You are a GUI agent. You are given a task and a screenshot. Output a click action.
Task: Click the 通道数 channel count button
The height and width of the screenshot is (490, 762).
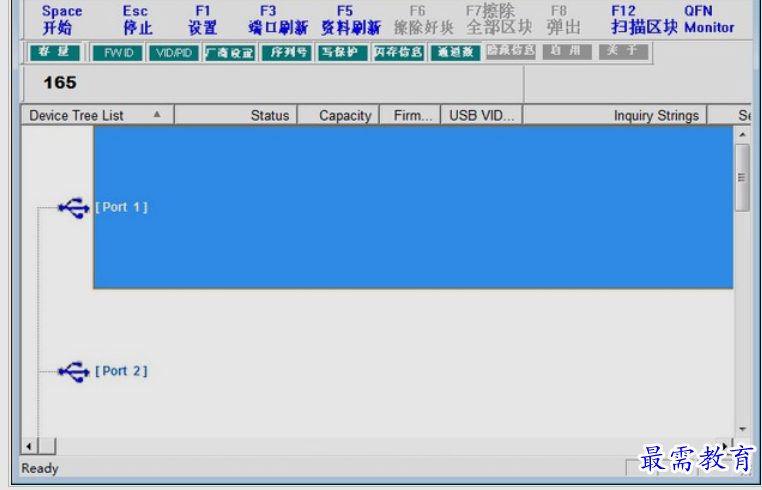point(455,52)
